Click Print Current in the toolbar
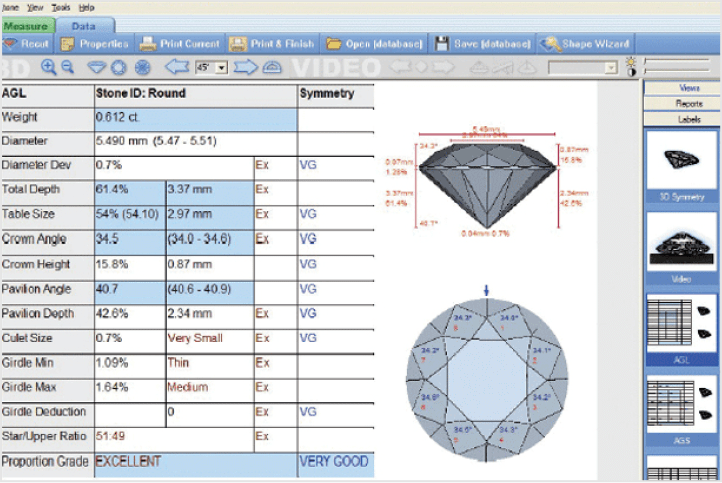Viewport: 722px width, 483px height. [x=180, y=44]
